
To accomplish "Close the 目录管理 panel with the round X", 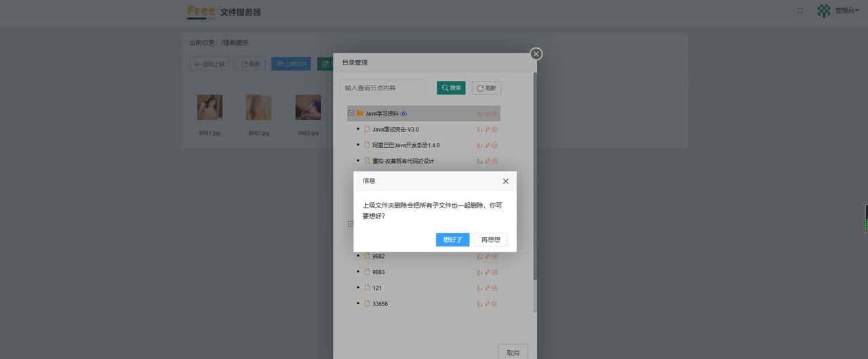I will 536,54.
